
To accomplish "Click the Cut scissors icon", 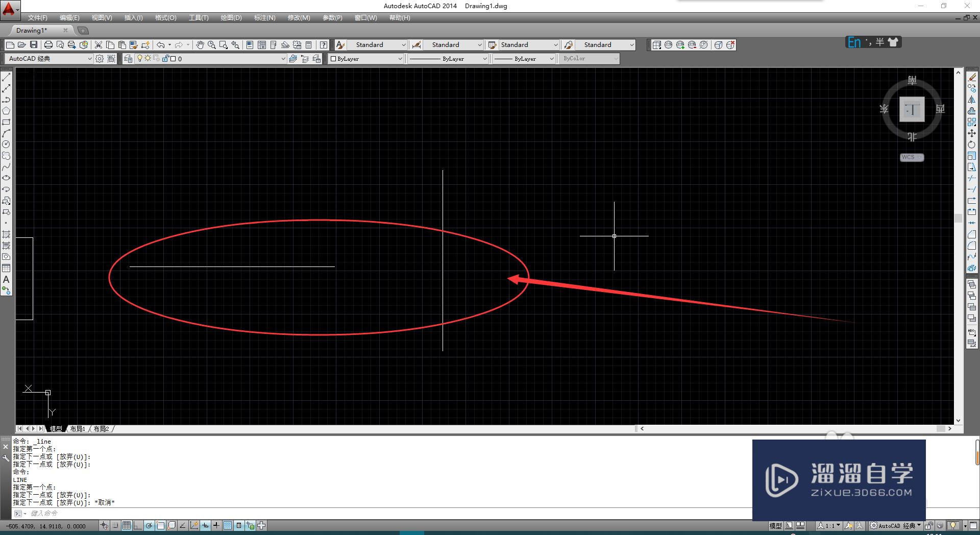I will click(x=99, y=45).
